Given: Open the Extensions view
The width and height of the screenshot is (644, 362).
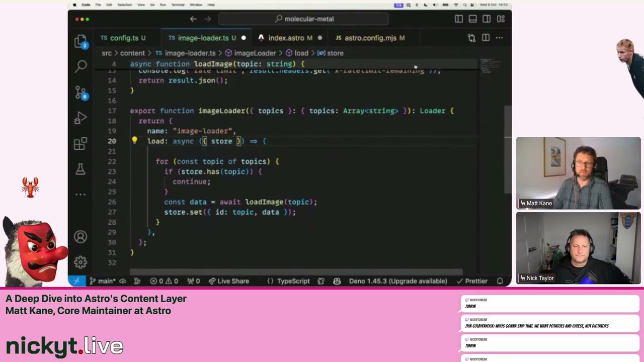Looking at the screenshot, I should pyautogui.click(x=80, y=144).
